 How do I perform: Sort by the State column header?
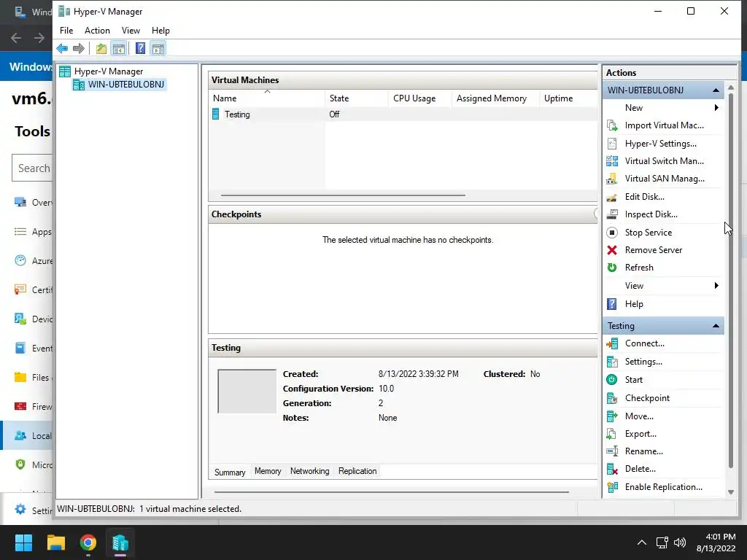(357, 98)
